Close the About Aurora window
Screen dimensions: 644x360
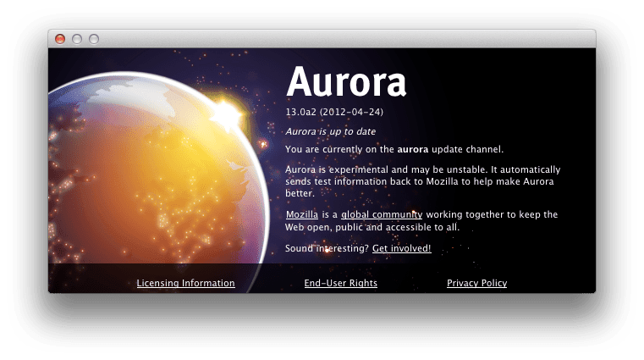click(60, 39)
